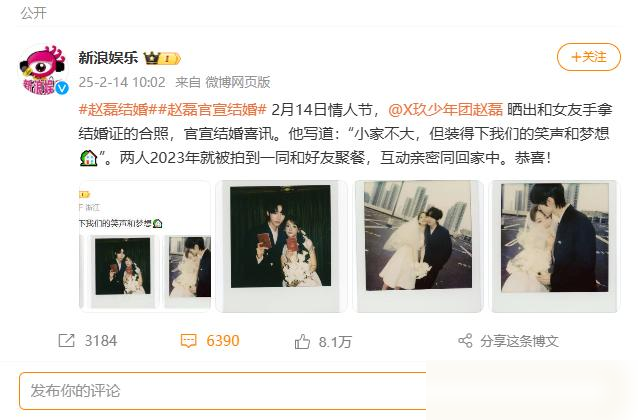Open first thumbnail showing screenshot of post
The height and width of the screenshot is (420, 638).
pyautogui.click(x=145, y=246)
